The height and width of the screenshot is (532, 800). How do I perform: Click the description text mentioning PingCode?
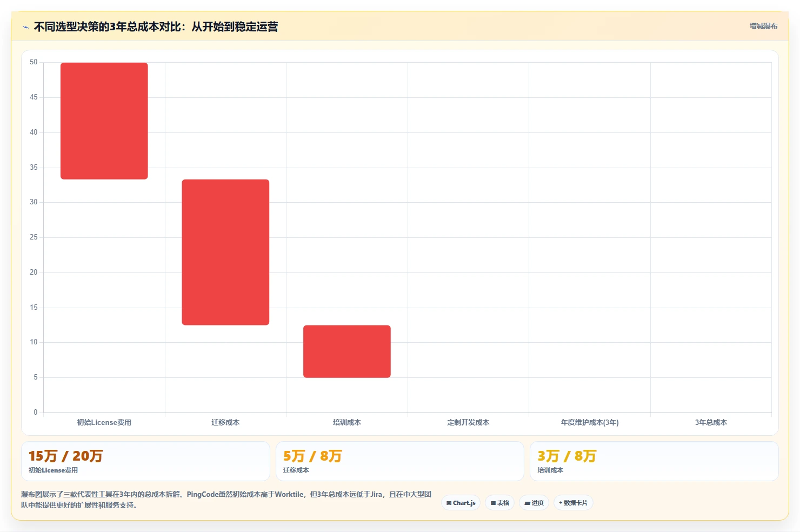[x=226, y=500]
